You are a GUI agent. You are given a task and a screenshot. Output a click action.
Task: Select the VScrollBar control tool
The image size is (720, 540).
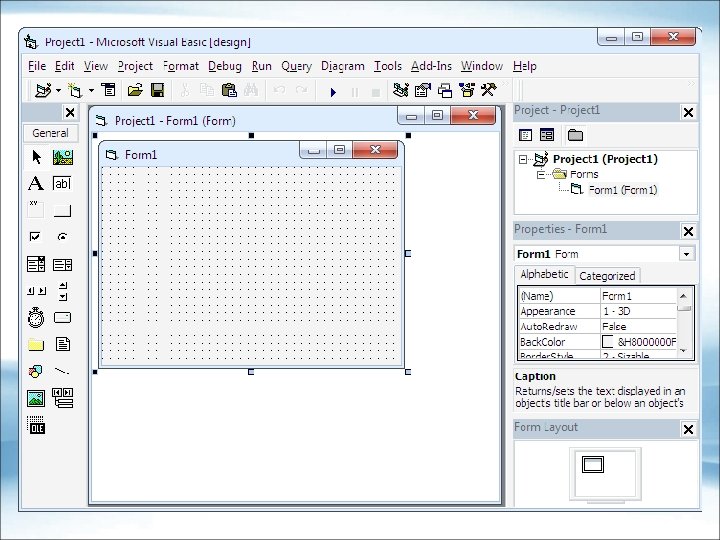[63, 291]
